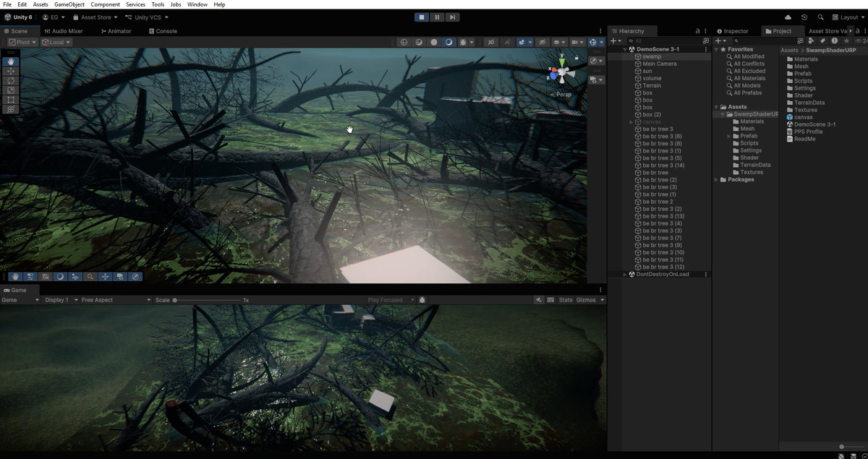Open Scene visibility layers dropdown
This screenshot has width=868, height=459.
[558, 42]
